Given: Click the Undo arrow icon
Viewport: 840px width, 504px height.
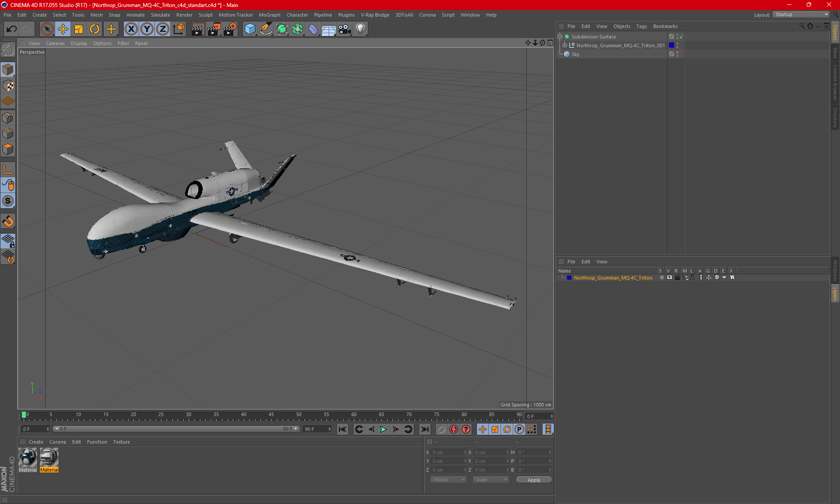Looking at the screenshot, I should click(12, 29).
